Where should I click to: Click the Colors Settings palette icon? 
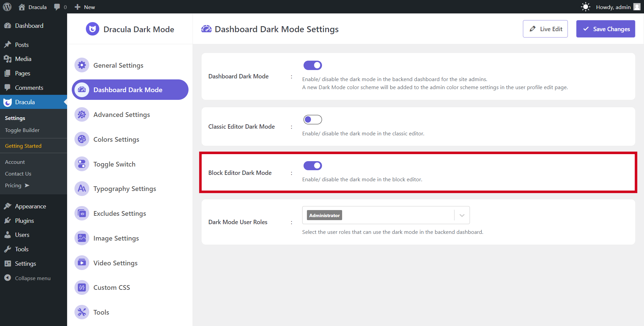(x=82, y=139)
